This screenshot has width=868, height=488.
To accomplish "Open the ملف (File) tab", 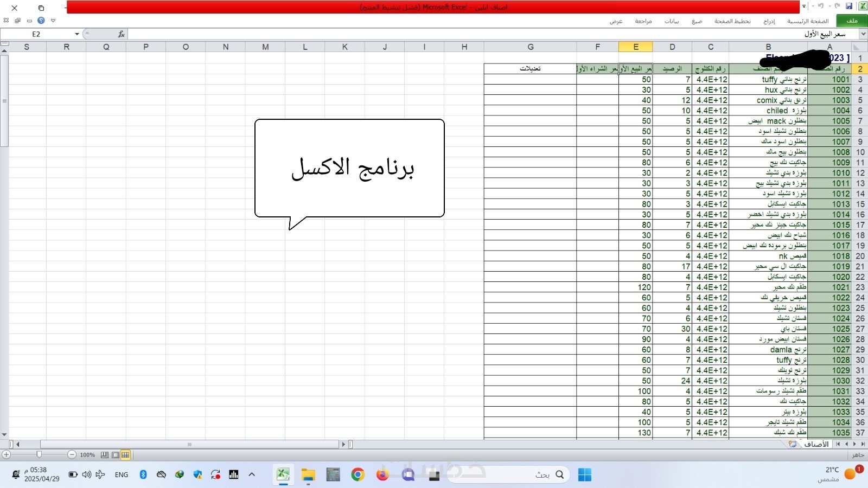I will 852,21.
